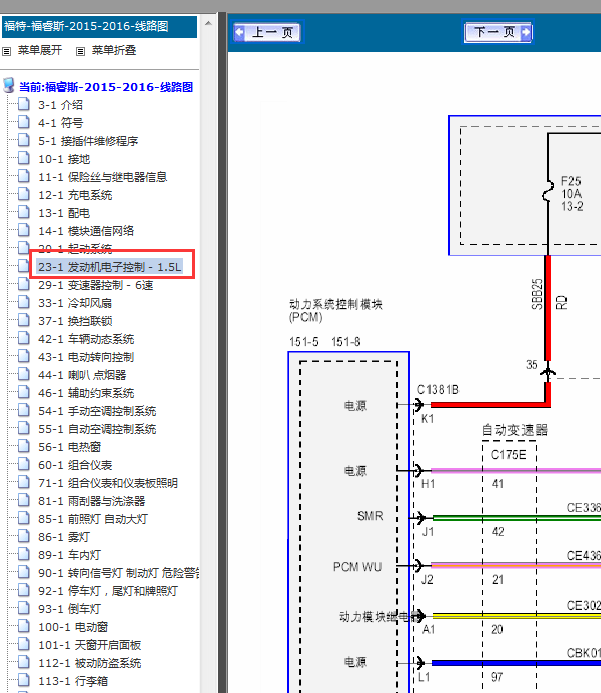Open 44-1 喇叭 点烟器 entry
The width and height of the screenshot is (601, 693).
tap(82, 375)
